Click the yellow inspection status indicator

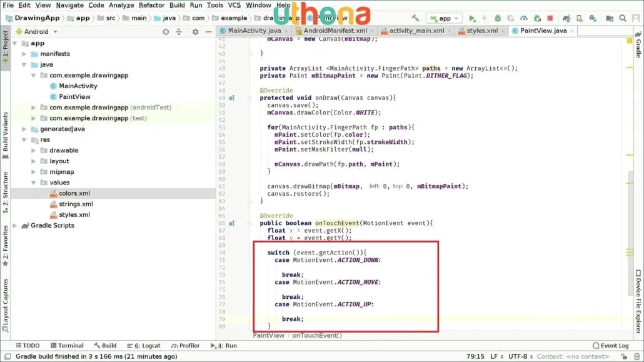point(630,41)
